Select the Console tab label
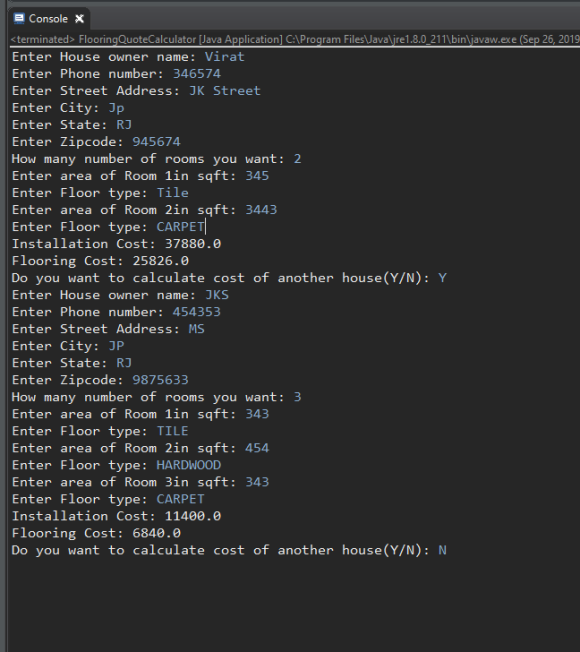Image resolution: width=580 pixels, height=652 pixels. coord(48,19)
